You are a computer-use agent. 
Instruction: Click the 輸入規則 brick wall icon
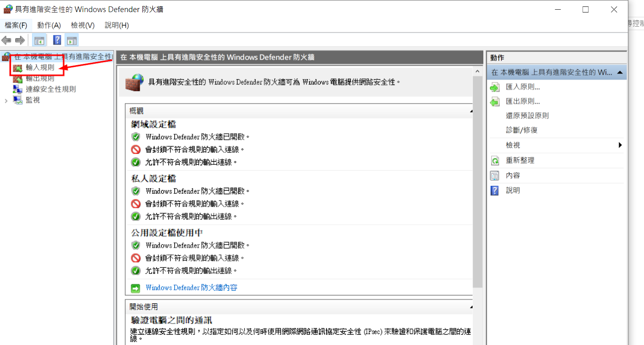[17, 68]
